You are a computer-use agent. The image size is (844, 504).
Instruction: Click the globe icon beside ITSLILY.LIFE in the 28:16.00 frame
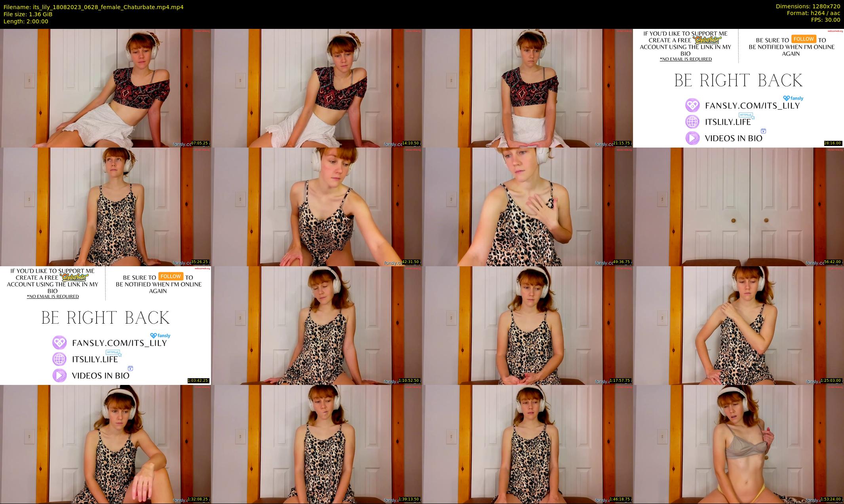tap(692, 121)
